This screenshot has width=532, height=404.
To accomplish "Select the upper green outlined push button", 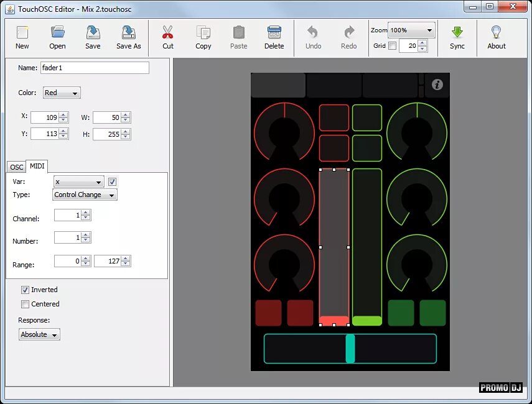I will click(x=367, y=117).
